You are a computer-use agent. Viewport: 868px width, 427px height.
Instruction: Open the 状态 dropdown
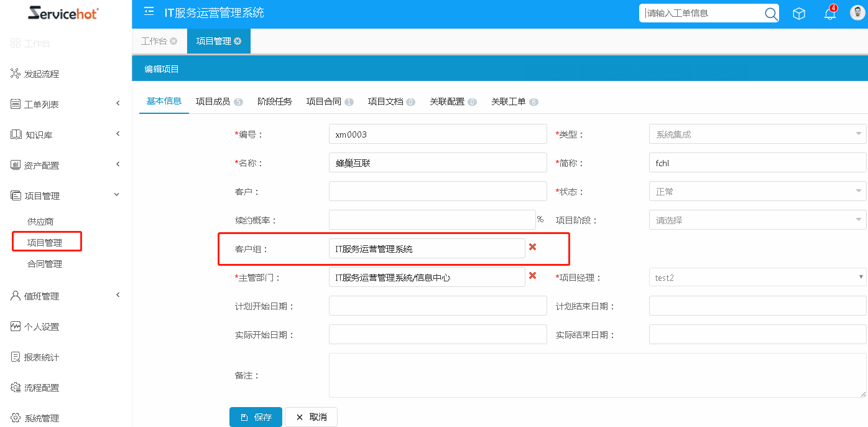[x=757, y=192]
